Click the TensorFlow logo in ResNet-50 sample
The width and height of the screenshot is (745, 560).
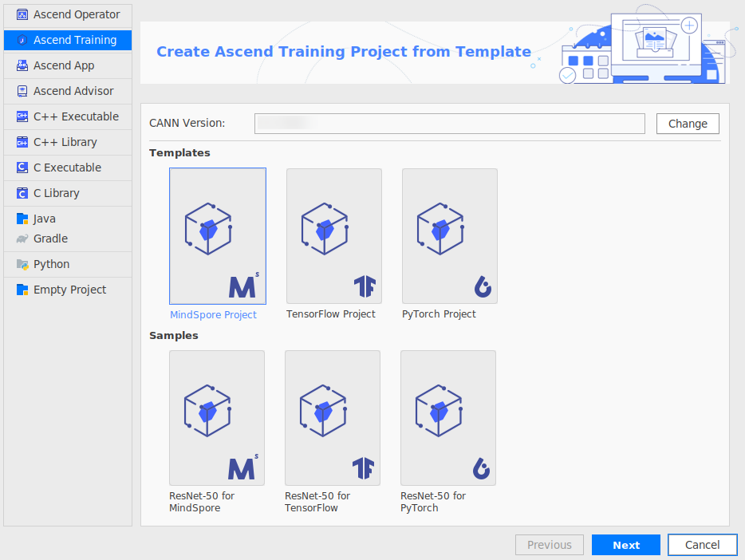364,468
